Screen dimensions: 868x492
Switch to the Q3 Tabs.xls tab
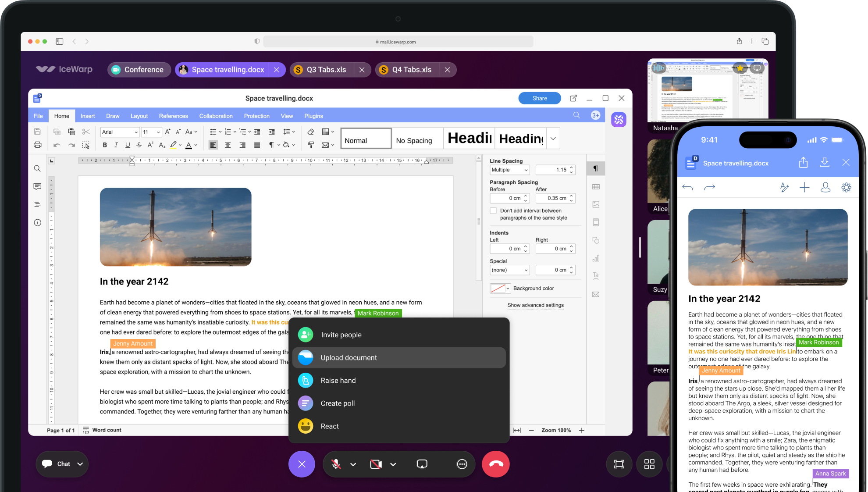(x=326, y=70)
